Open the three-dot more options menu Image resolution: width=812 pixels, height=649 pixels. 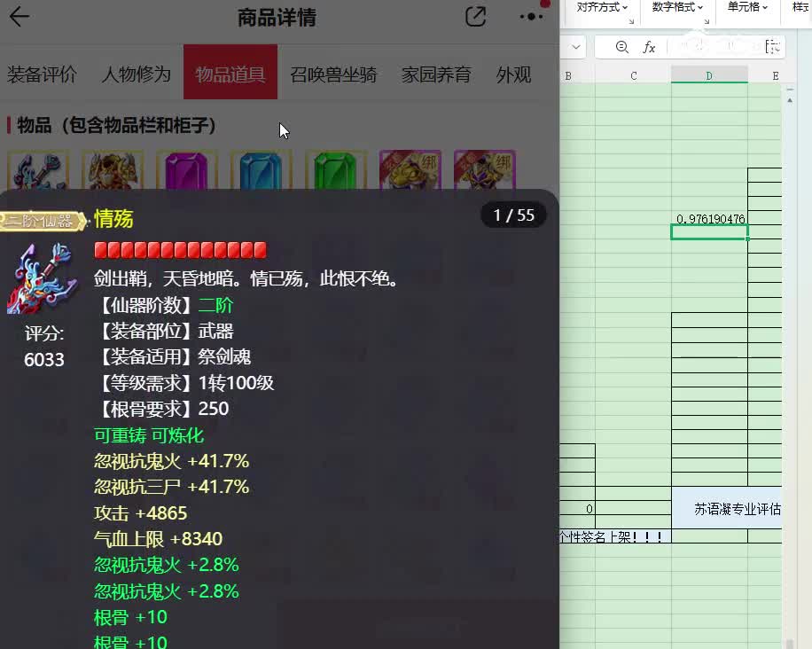[x=531, y=17]
